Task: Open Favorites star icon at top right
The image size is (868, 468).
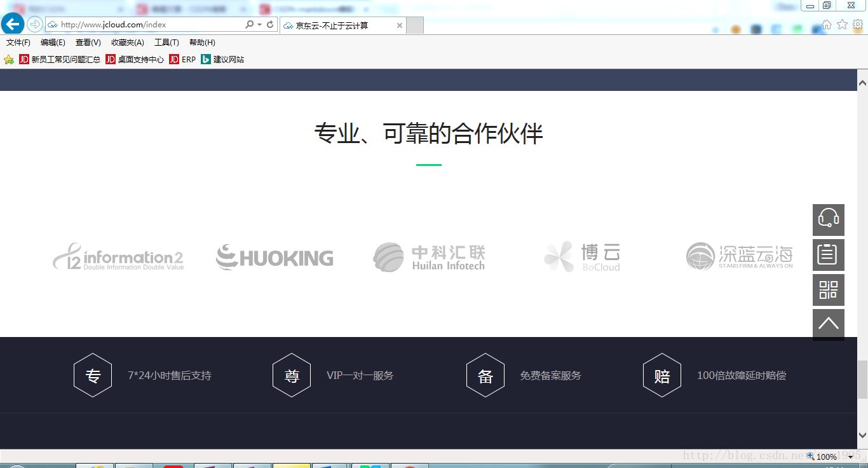Action: [842, 24]
